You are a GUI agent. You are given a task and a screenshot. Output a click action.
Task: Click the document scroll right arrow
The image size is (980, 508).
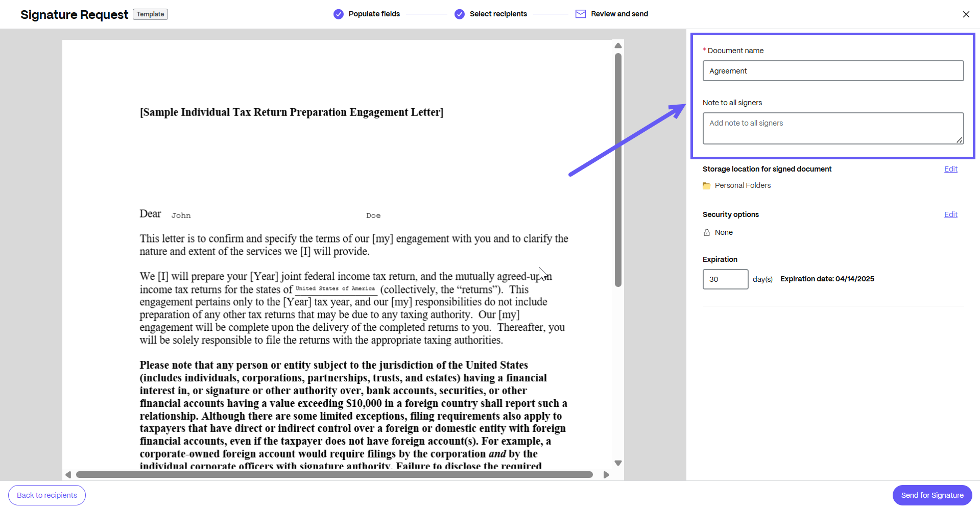point(606,475)
